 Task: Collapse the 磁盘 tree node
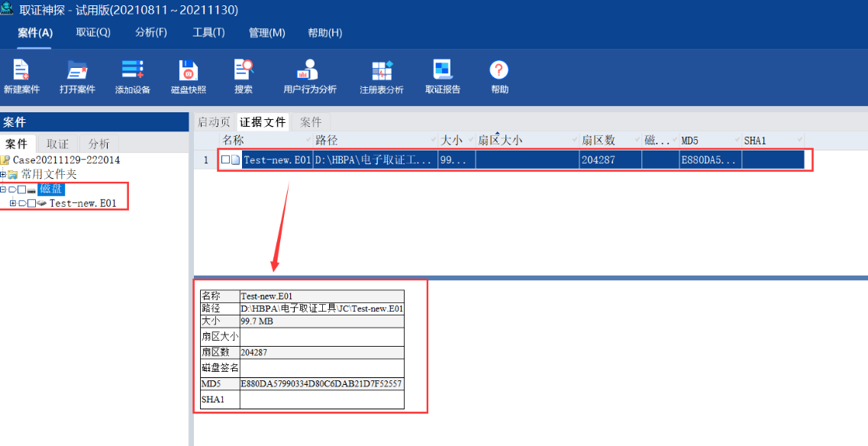pos(3,189)
